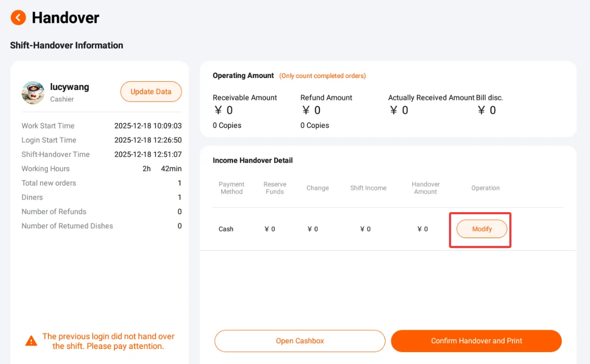Select the Receivable Amount value
Image resolution: width=590 pixels, height=364 pixels.
click(x=224, y=110)
